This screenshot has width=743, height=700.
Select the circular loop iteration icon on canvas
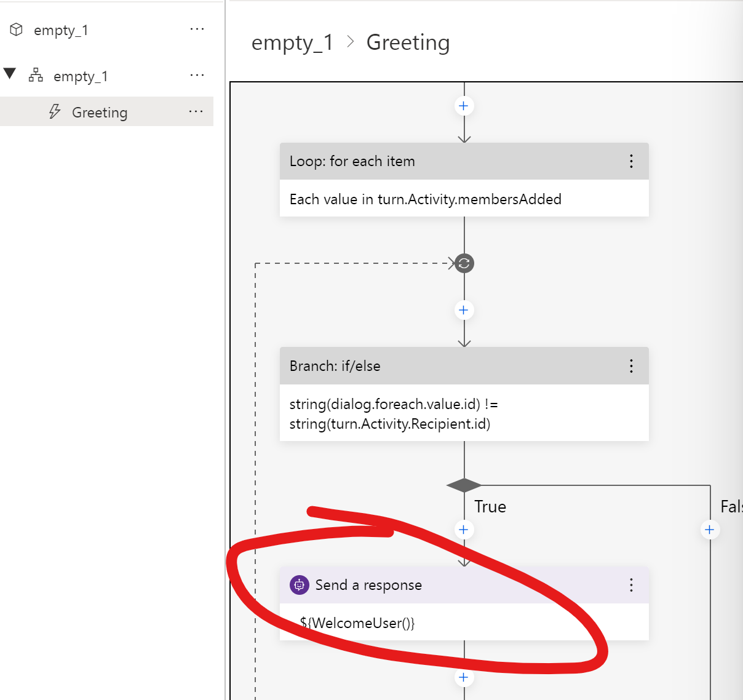464,263
